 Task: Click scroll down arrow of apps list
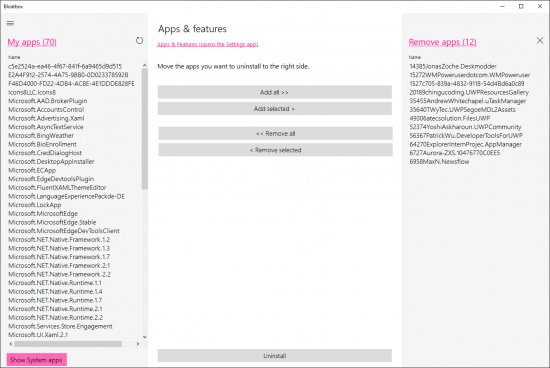[x=145, y=337]
